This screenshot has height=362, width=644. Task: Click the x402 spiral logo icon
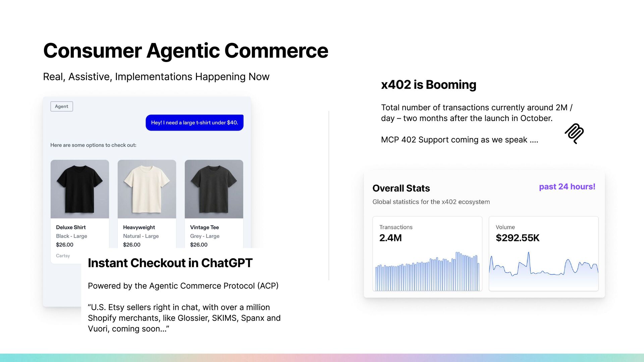coord(574,133)
